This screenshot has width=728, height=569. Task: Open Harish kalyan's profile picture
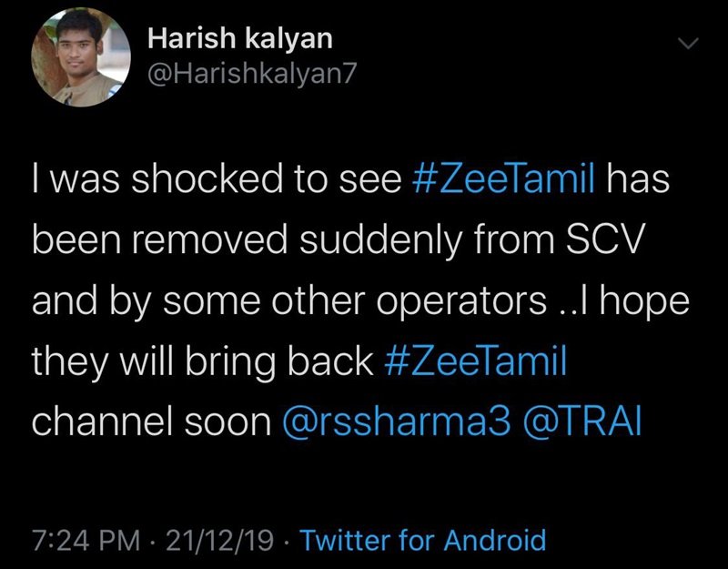[x=75, y=62]
